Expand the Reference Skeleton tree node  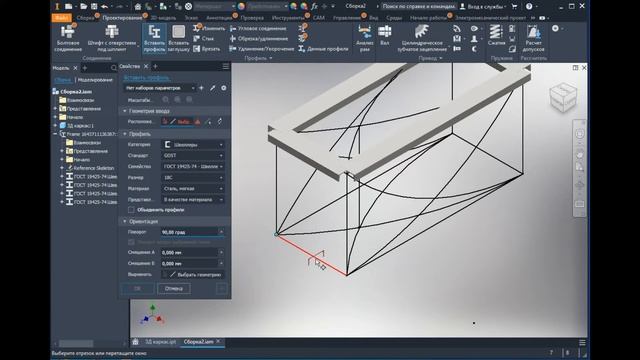(x=62, y=168)
